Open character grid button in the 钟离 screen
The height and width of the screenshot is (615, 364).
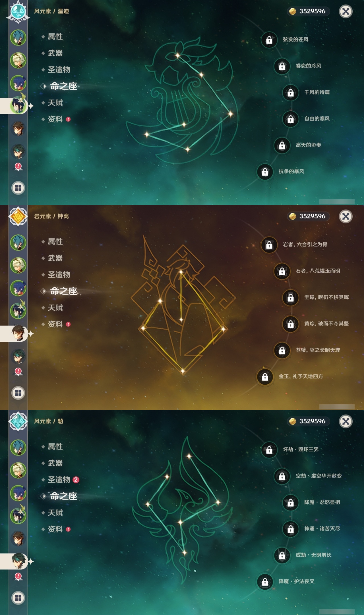coord(18,393)
